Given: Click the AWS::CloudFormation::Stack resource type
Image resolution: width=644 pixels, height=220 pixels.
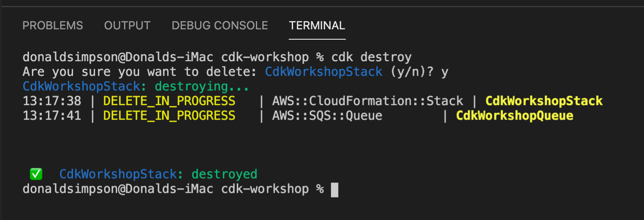Looking at the screenshot, I should (x=368, y=101).
